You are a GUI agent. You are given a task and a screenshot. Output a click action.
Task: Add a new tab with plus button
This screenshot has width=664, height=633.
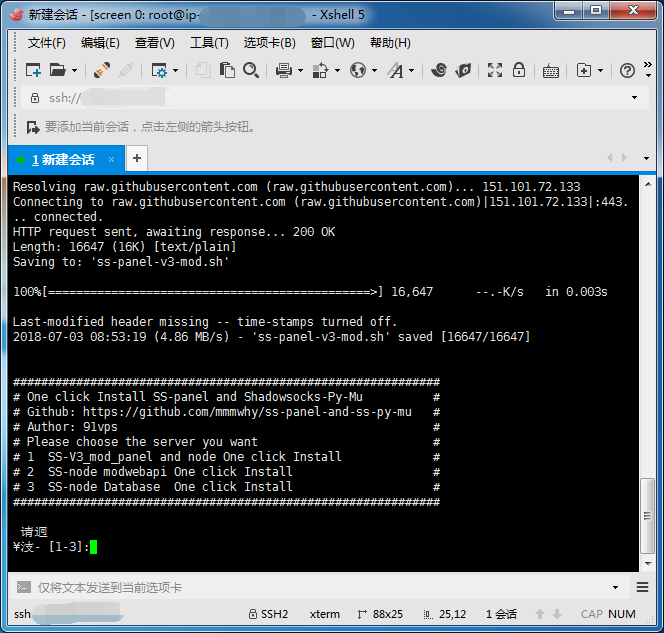point(137,158)
